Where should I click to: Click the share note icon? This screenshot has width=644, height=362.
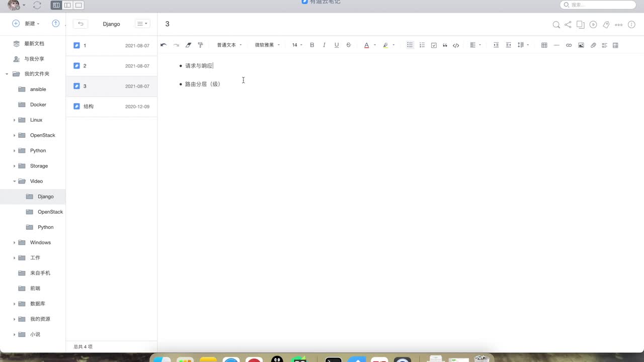tap(568, 25)
